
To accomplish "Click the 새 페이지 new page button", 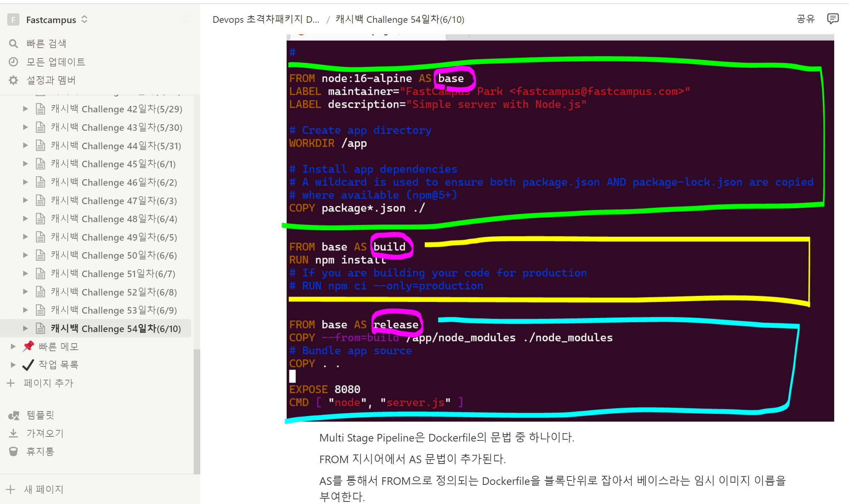I will click(x=43, y=490).
